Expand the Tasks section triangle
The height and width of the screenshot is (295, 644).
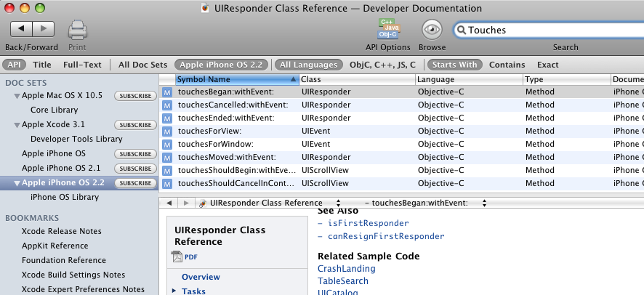coord(174,291)
